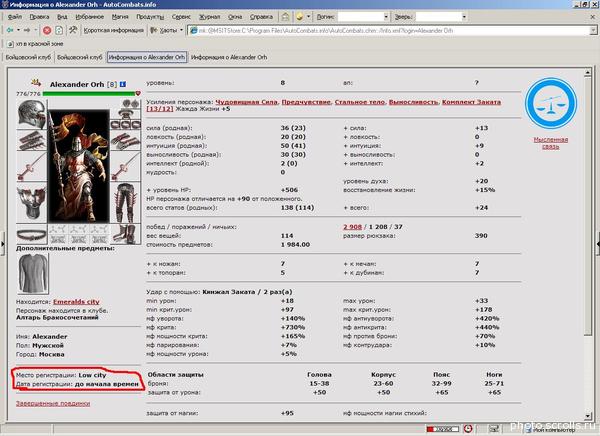Image resolution: width=600 pixels, height=436 pixels.
Task: Expand the Хаоты dropdown
Action: coord(181,30)
